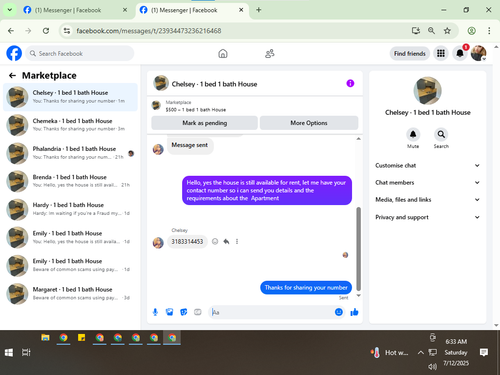Reload the page in Chrome
Screen dimensions: 500x375
pos(46,31)
